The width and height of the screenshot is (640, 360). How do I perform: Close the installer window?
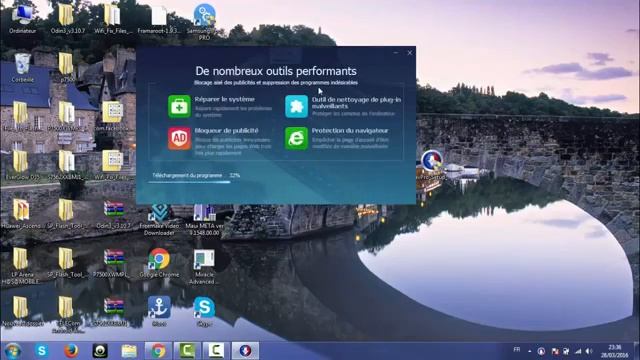pyautogui.click(x=410, y=53)
